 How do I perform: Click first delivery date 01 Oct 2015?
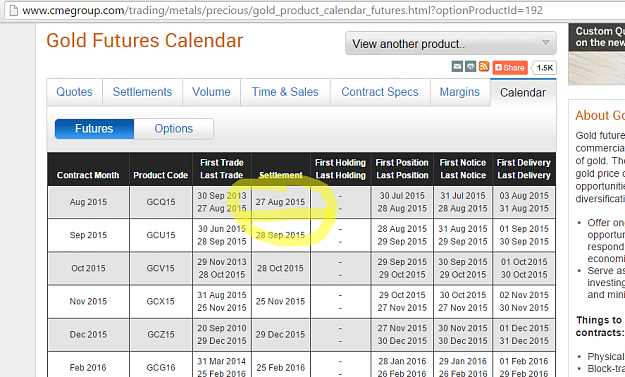(524, 262)
